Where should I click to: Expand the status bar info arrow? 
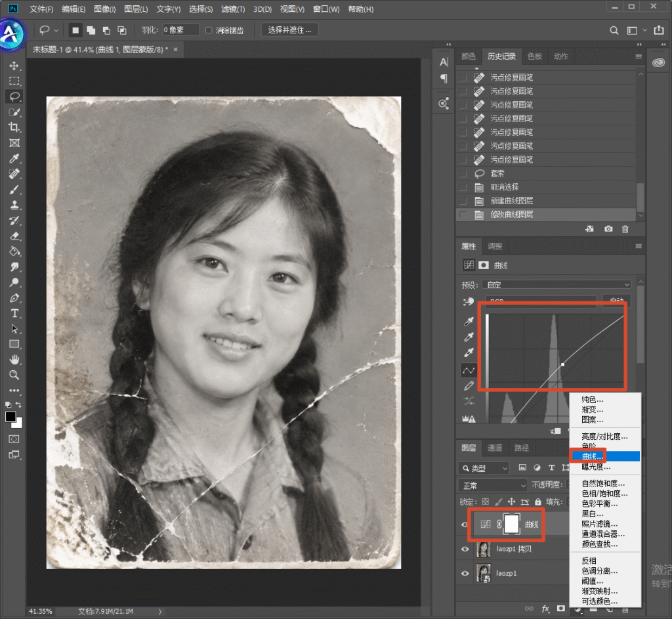click(x=160, y=612)
